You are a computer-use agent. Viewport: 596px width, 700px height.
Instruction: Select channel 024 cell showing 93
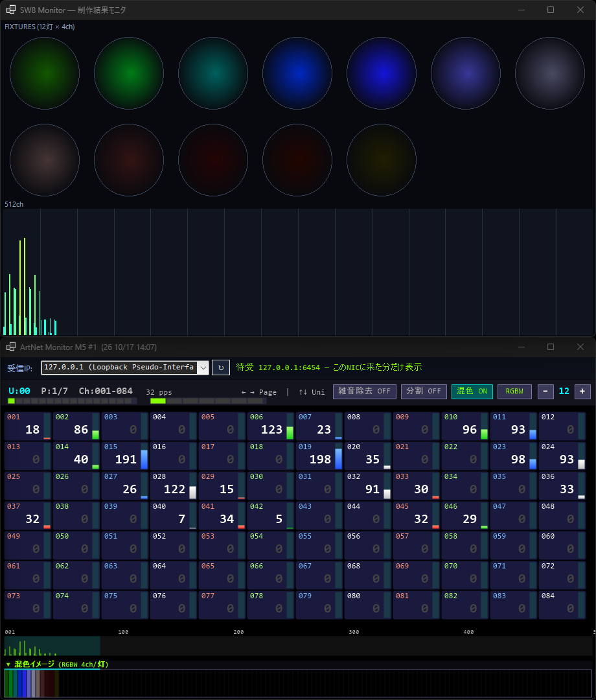562,456
